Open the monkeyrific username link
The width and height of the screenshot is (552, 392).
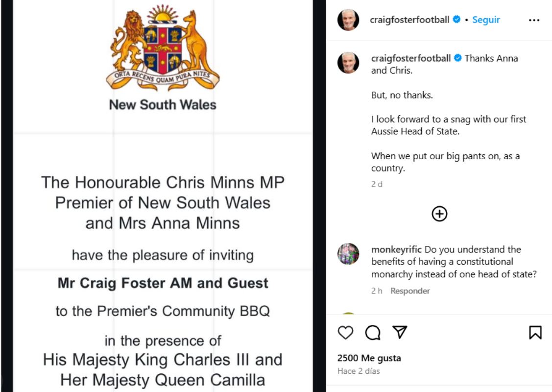tap(396, 249)
